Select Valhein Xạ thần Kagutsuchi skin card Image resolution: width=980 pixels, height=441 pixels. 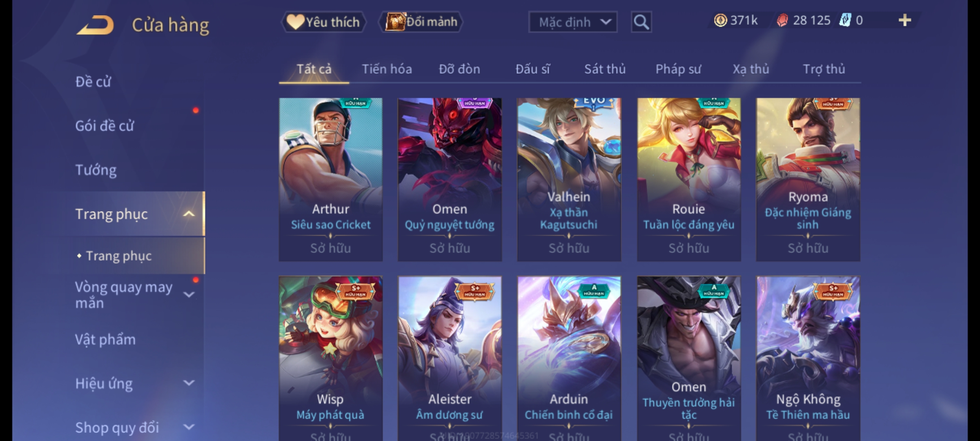(569, 180)
